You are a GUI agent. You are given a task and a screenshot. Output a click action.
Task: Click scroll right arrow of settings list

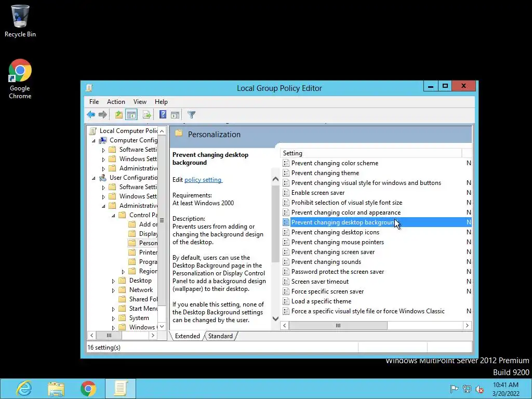click(467, 325)
